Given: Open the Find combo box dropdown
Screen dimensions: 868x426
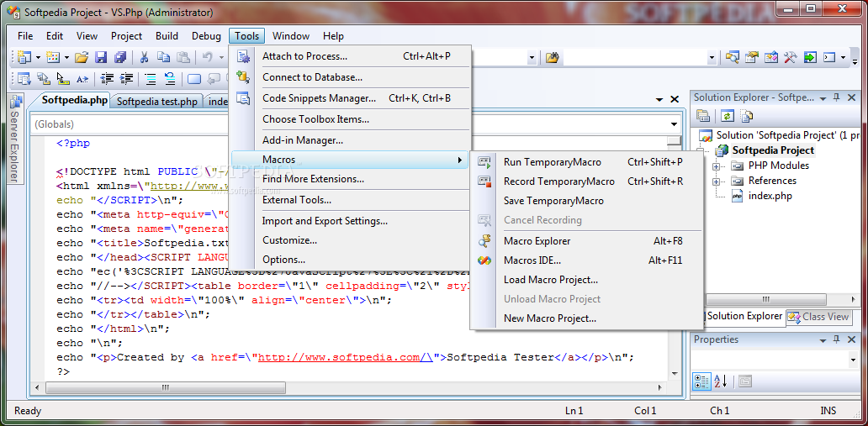Looking at the screenshot, I should (x=712, y=57).
